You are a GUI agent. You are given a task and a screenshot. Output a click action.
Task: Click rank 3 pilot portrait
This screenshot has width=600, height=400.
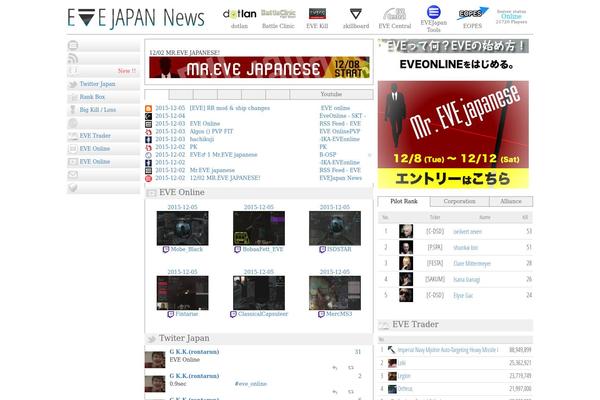(x=406, y=264)
